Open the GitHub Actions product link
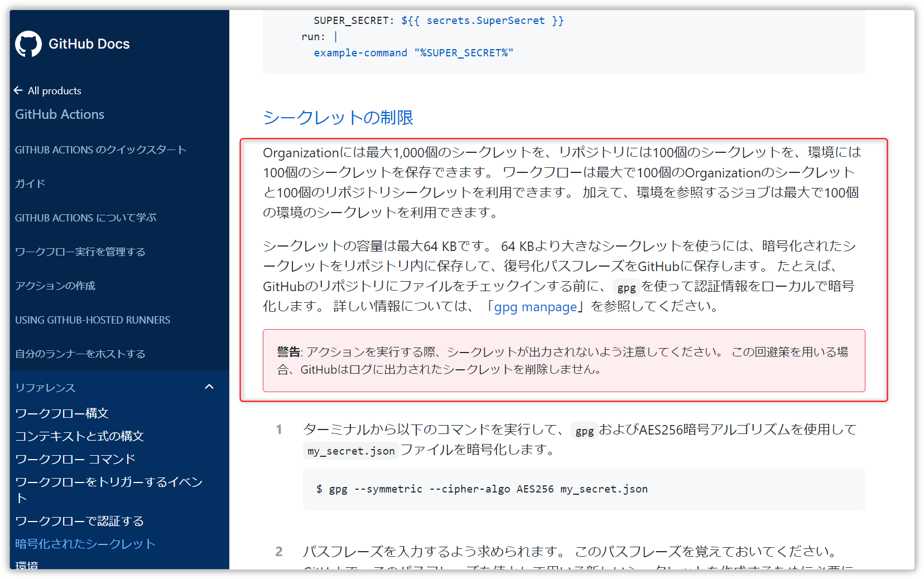924x579 pixels. pos(60,114)
